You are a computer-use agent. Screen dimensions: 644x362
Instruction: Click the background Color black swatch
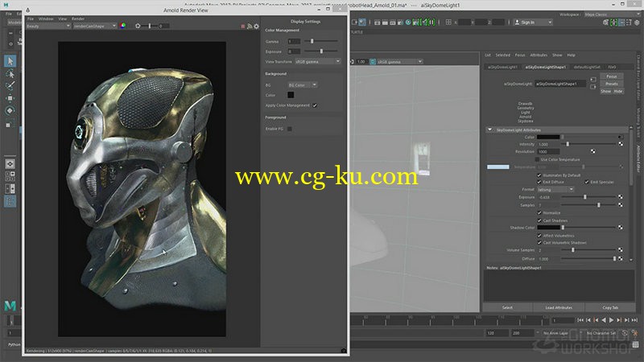[x=291, y=95]
